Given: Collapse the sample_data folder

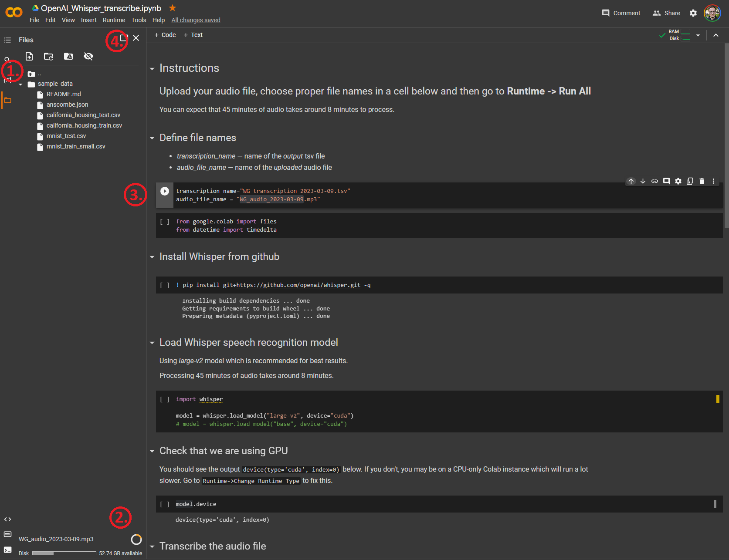Looking at the screenshot, I should pos(20,84).
